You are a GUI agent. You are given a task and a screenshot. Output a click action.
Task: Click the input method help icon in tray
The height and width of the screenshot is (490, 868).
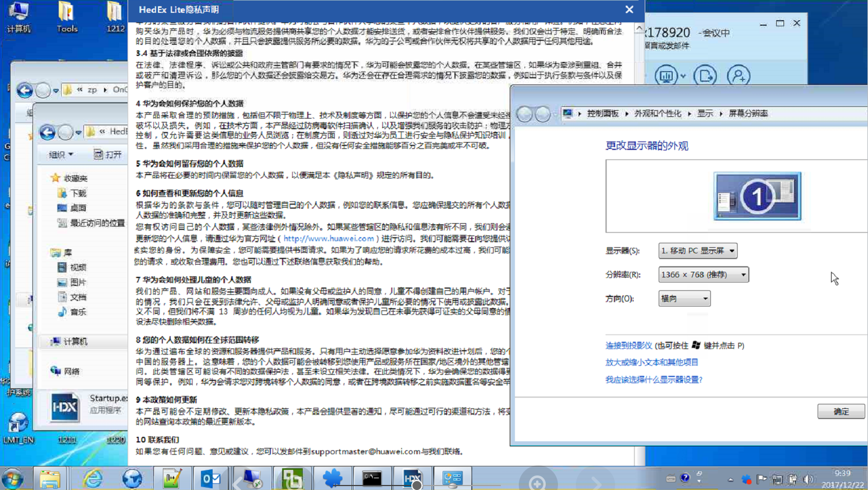[x=685, y=478]
